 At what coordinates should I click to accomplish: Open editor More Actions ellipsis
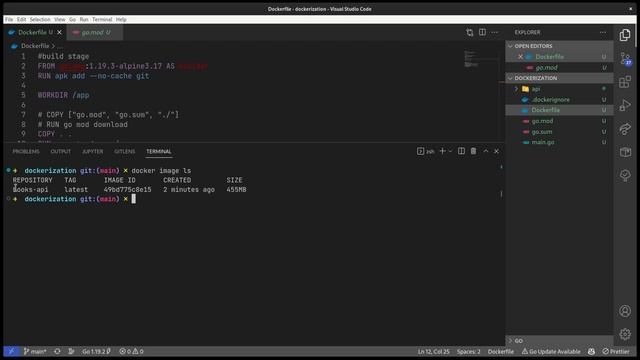(x=494, y=32)
